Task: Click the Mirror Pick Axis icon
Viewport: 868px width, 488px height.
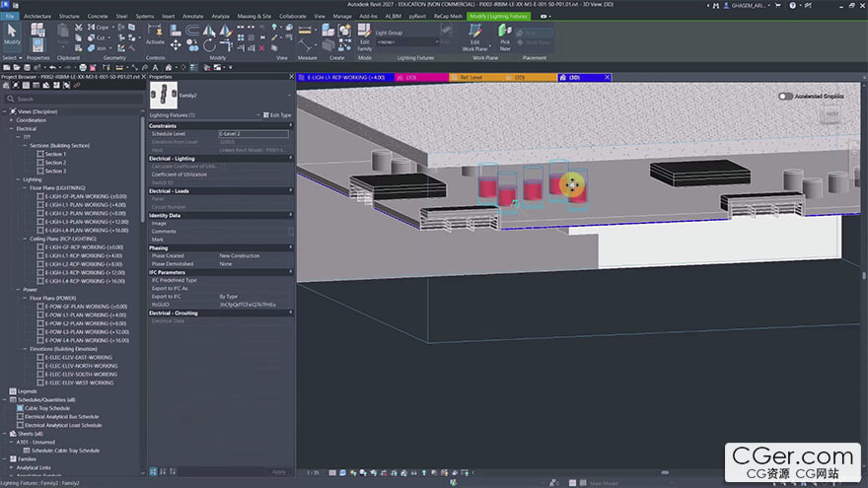Action: coord(209,30)
